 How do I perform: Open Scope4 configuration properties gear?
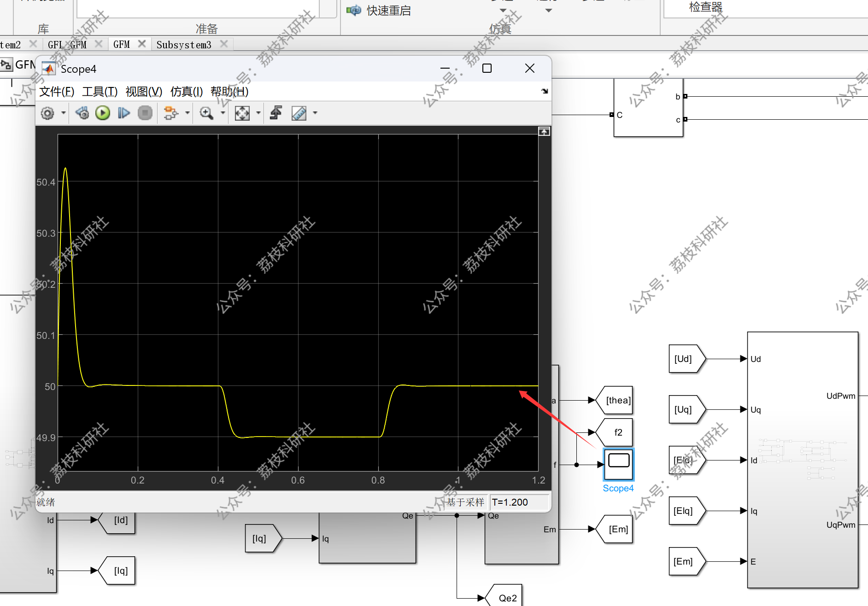pyautogui.click(x=47, y=113)
